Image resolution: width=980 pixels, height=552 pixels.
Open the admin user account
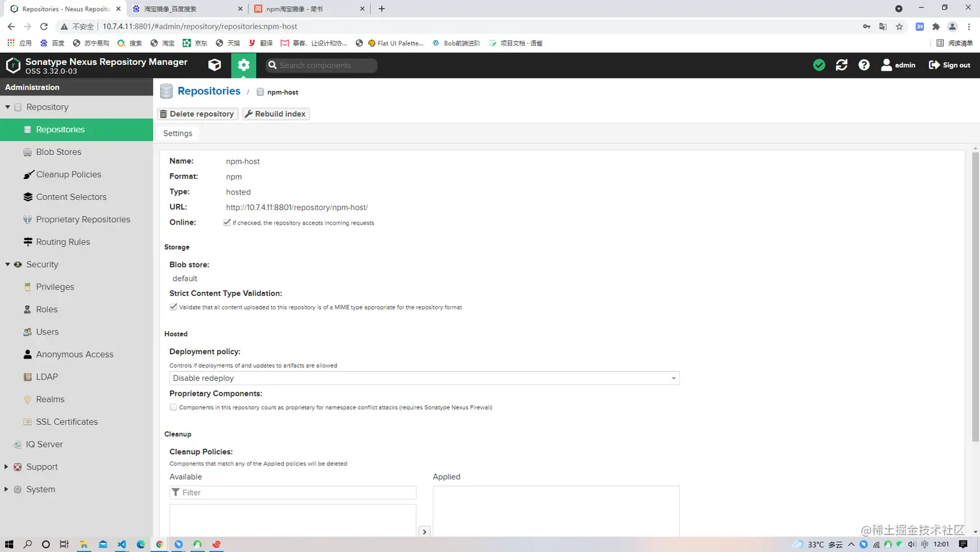pos(898,65)
